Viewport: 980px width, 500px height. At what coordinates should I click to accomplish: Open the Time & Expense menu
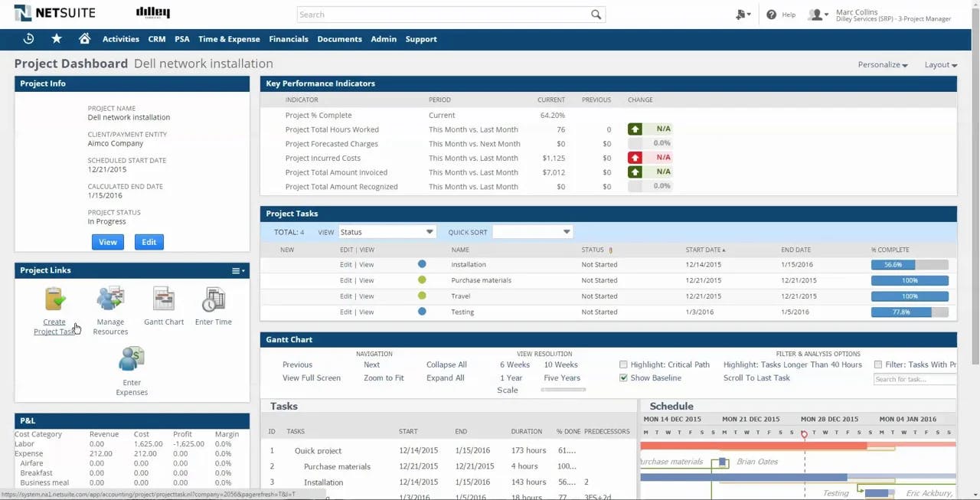coord(229,39)
